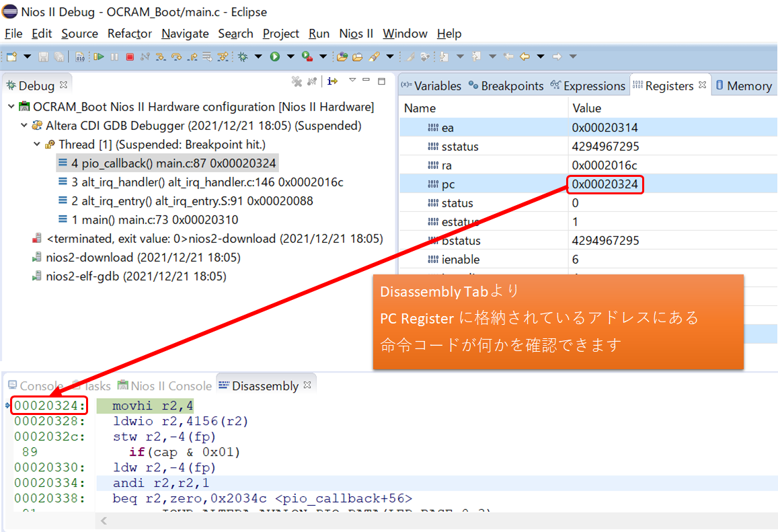Viewport: 778px width, 532px height.
Task: Click the Step Return icon
Action: click(192, 57)
